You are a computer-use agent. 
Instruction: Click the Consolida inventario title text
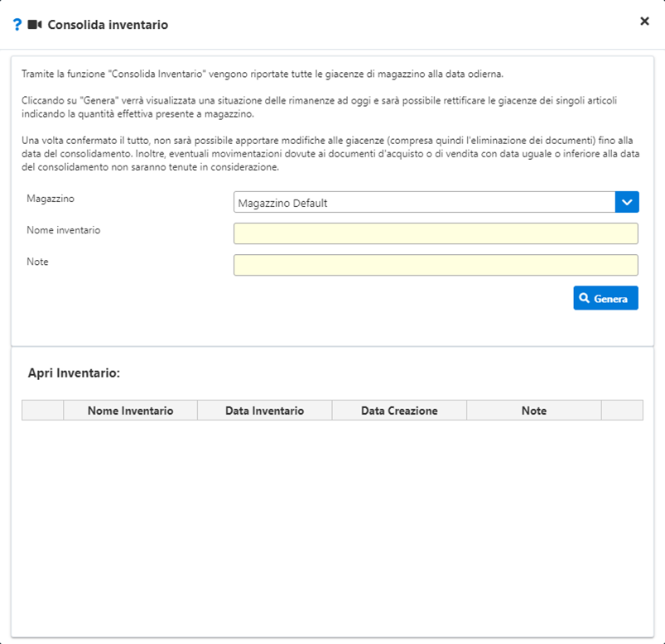pyautogui.click(x=108, y=25)
